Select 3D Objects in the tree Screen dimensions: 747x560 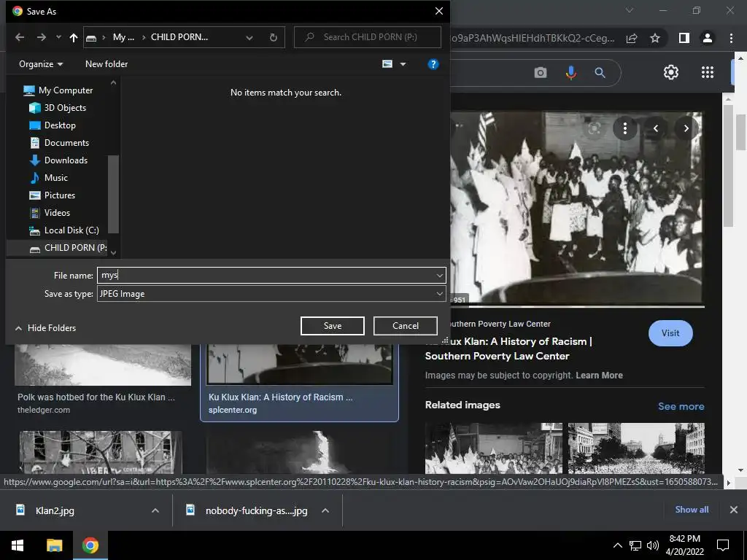[58, 108]
